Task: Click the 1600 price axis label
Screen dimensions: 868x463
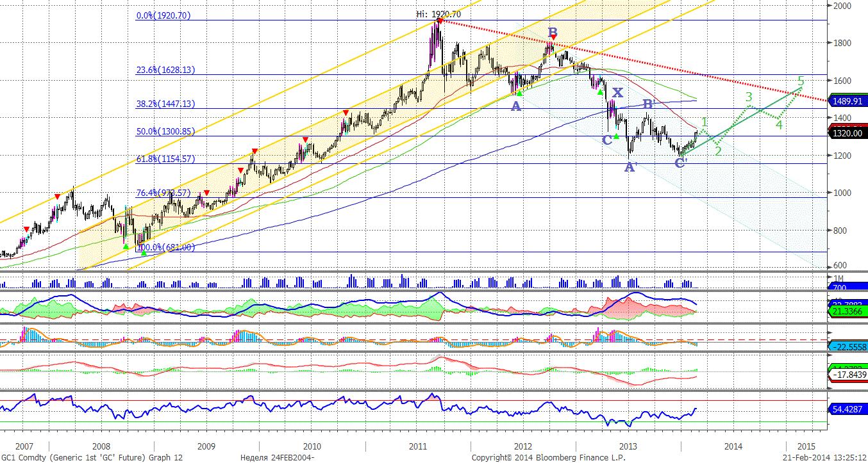Action: coord(842,81)
